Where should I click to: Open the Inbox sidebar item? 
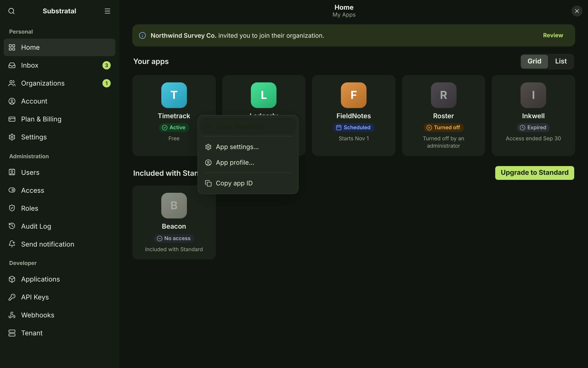[59, 65]
